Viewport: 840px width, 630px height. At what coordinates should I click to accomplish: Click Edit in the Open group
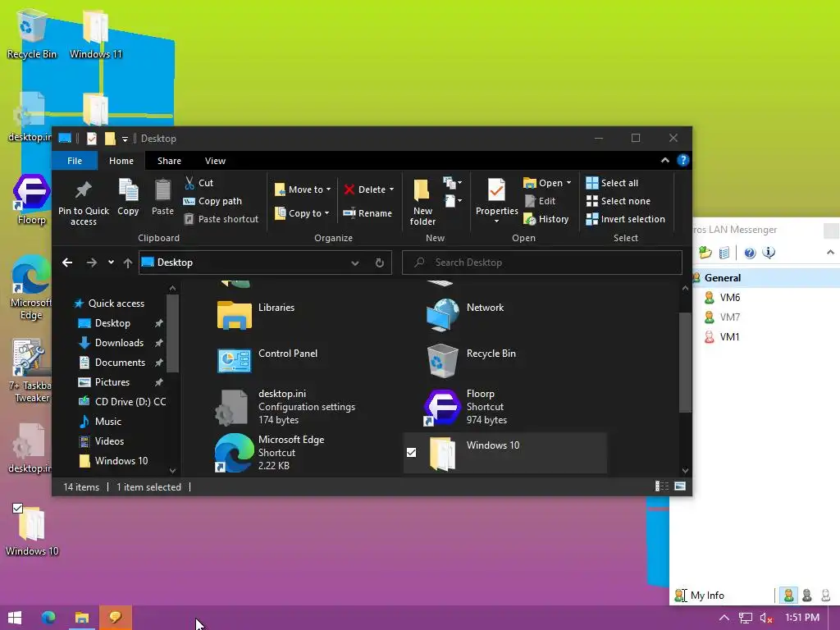540,201
